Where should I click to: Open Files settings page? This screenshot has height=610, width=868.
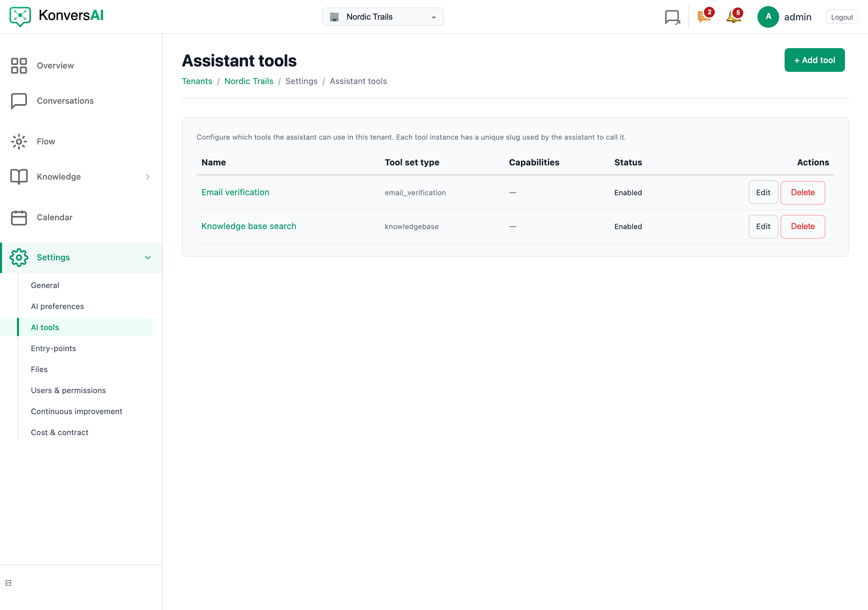tap(39, 369)
